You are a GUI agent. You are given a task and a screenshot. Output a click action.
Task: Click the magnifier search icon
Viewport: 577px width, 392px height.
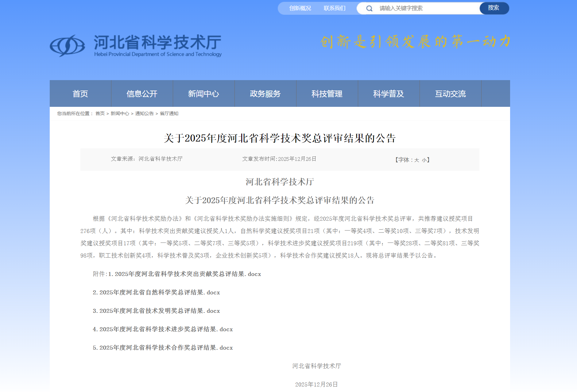[369, 8]
